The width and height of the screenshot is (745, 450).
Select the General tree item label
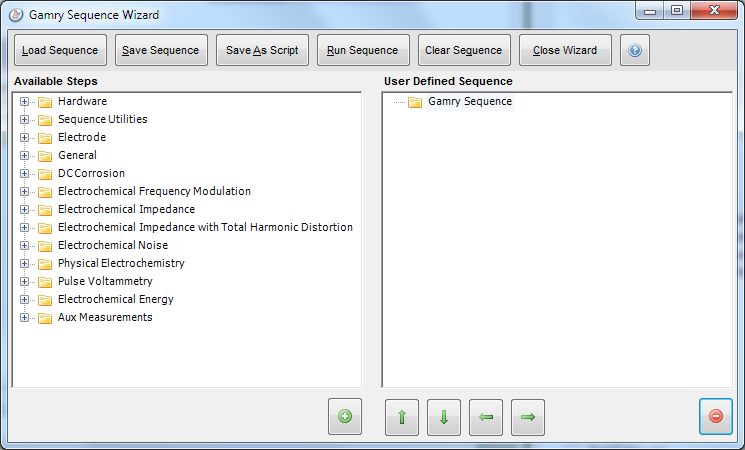pyautogui.click(x=77, y=155)
